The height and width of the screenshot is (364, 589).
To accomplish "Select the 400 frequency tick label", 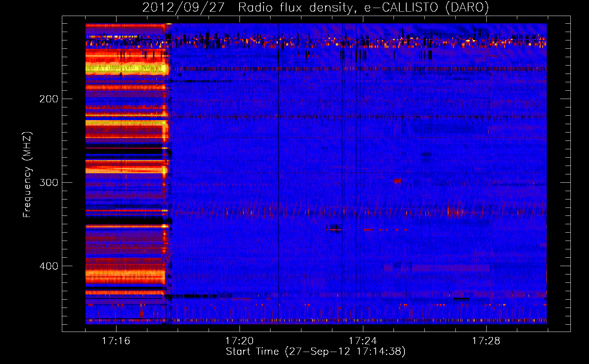I will [49, 266].
